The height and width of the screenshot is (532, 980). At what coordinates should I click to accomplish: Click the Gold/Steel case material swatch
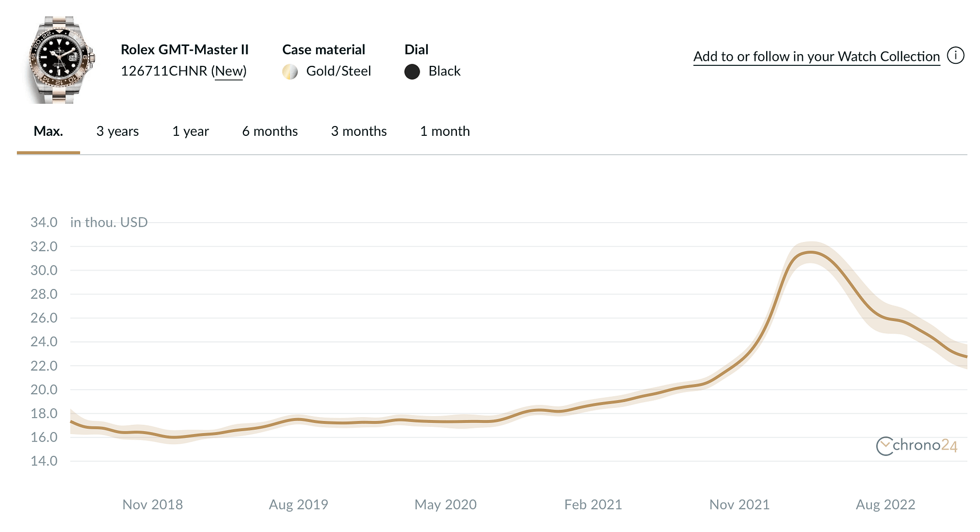(x=290, y=71)
